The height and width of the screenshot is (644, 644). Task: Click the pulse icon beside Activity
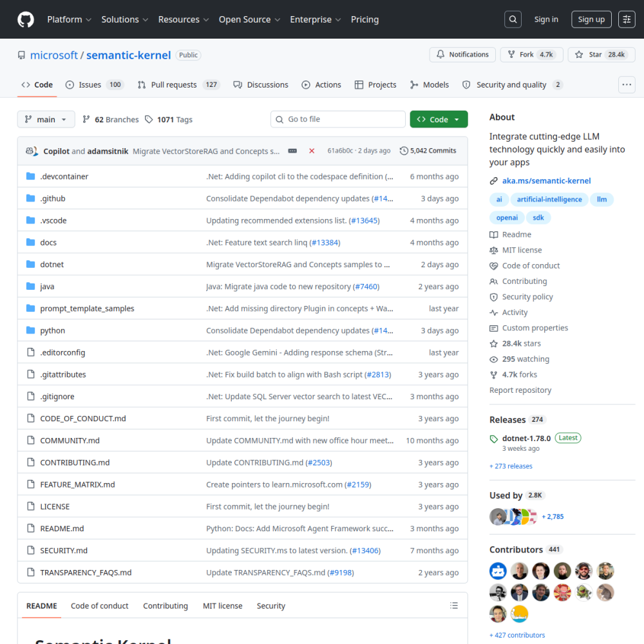493,312
